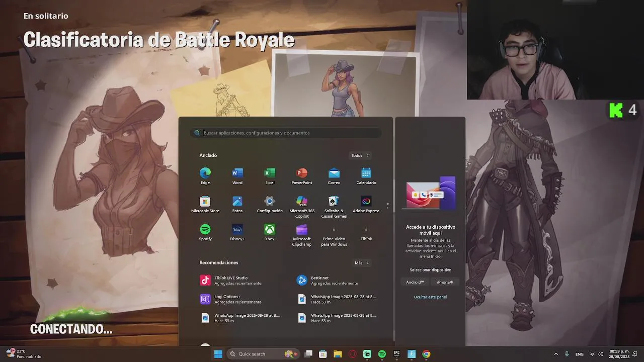Show hidden system tray icons
The image size is (644, 362).
[556, 354]
